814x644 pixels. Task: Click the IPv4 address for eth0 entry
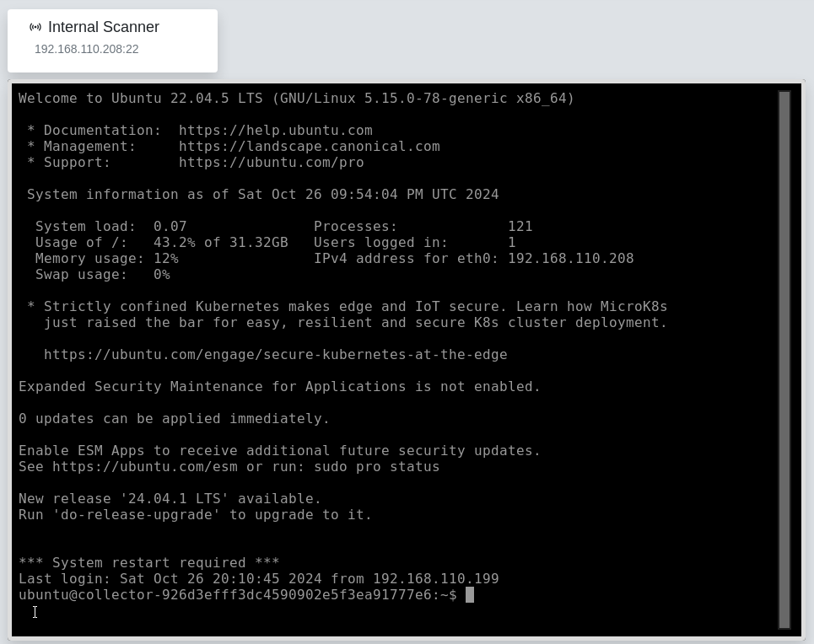point(472,258)
